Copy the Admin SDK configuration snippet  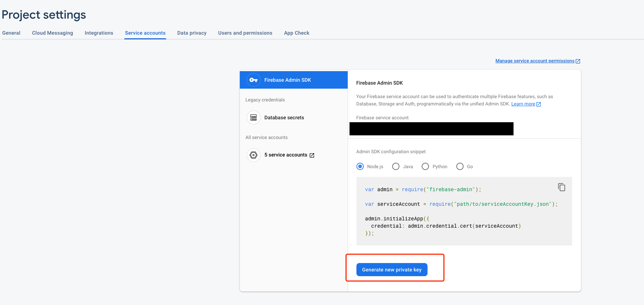561,187
